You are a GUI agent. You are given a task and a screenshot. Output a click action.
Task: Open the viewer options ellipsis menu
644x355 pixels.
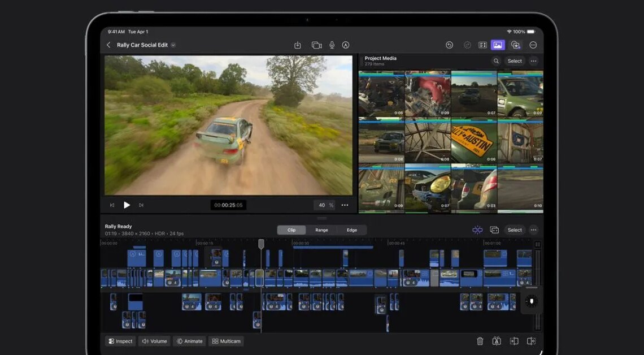(345, 205)
